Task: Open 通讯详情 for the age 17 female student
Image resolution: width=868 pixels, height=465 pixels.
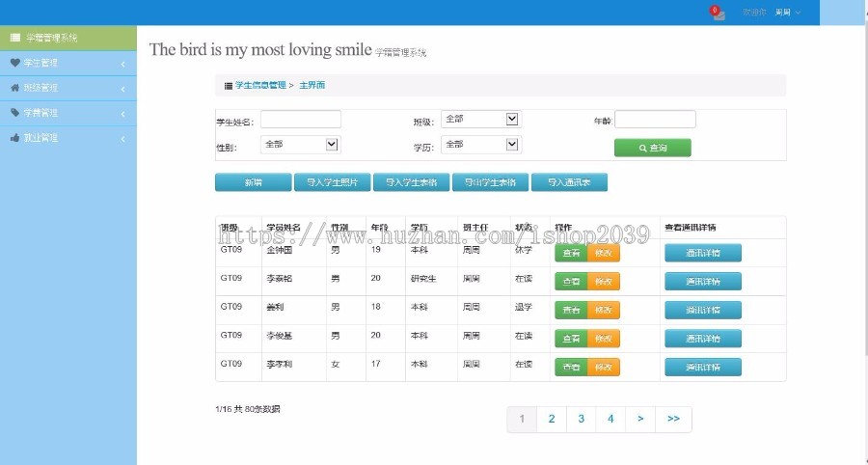Action: tap(703, 367)
